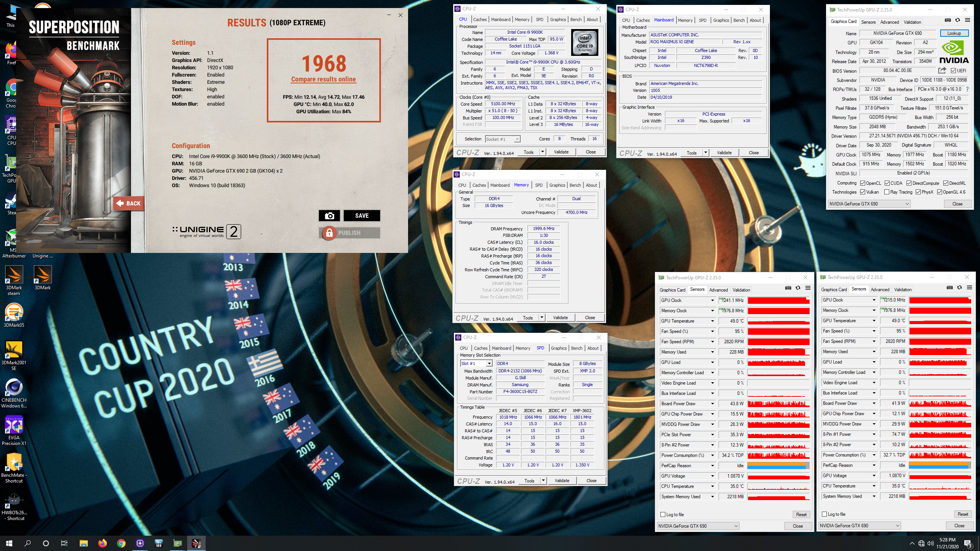This screenshot has height=551, width=980.
Task: Switch to Graphics tab in the CPU-Z Memory window
Action: (557, 185)
